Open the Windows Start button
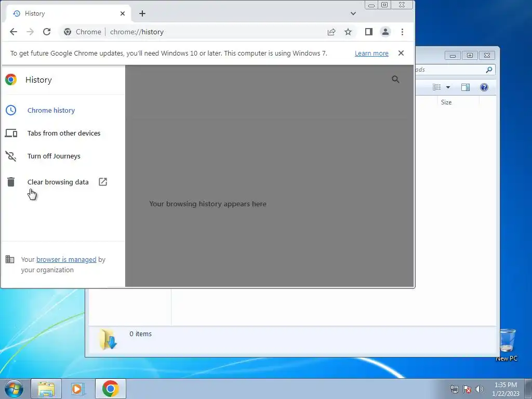This screenshot has height=399, width=532. (14, 389)
